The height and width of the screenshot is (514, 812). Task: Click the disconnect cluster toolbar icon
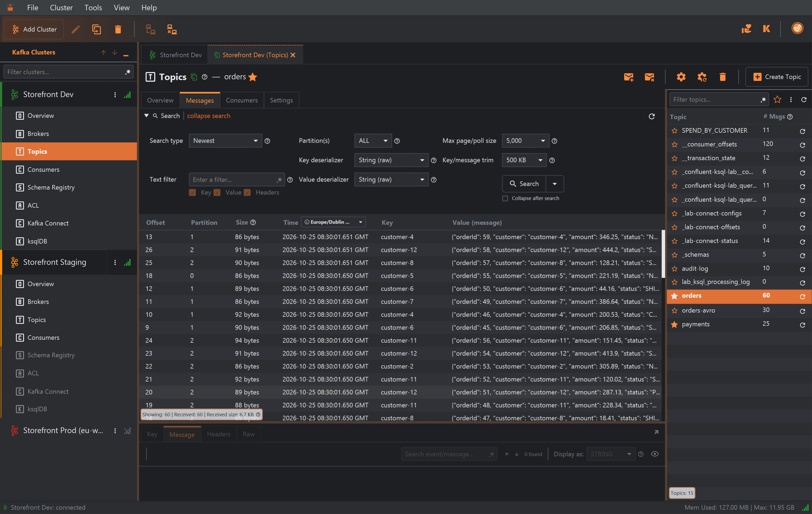(x=172, y=29)
